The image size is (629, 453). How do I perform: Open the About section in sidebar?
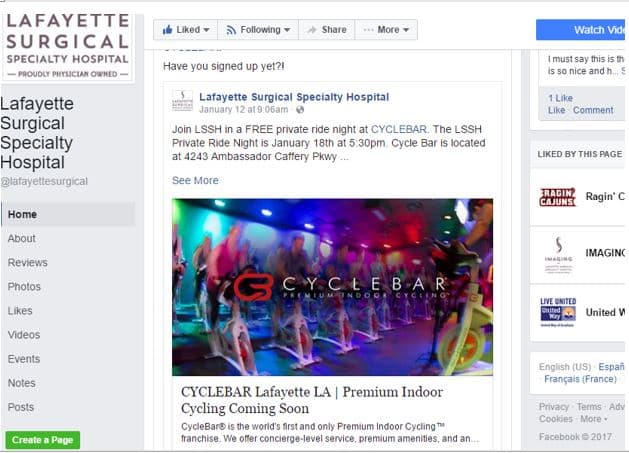(22, 238)
